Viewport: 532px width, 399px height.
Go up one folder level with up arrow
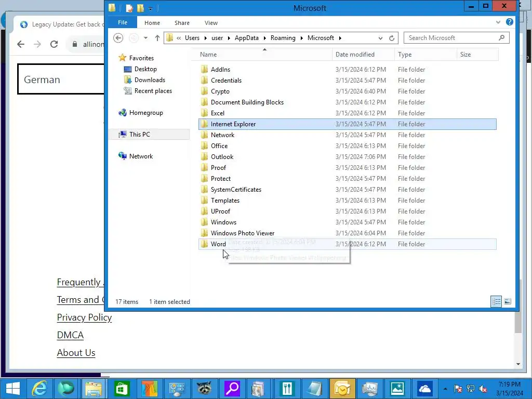point(157,38)
